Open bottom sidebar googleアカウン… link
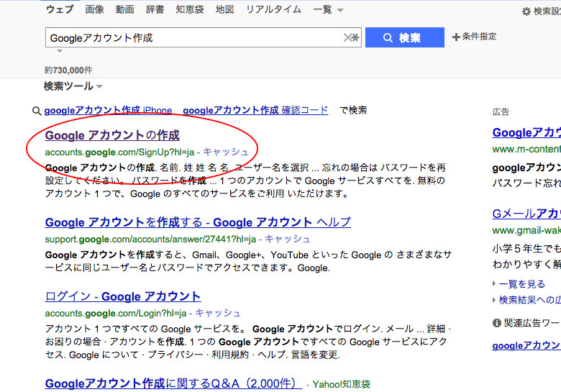Image resolution: width=561 pixels, height=392 pixels. pyautogui.click(x=526, y=345)
